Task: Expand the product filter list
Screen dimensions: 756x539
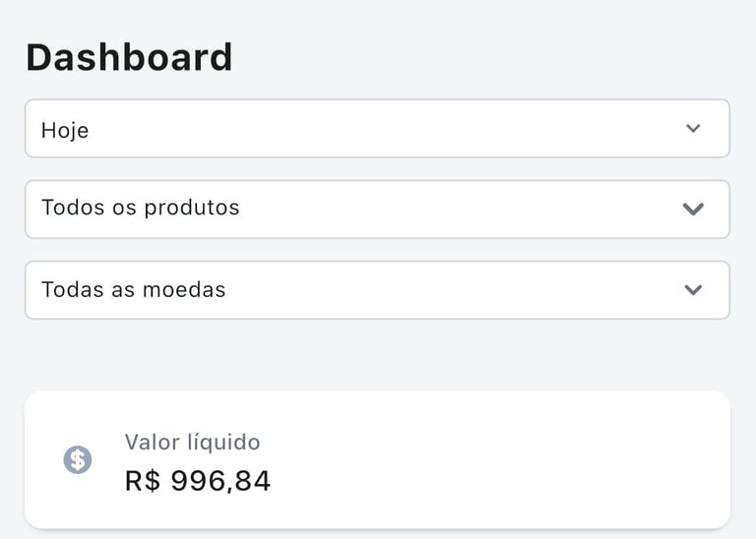Action: coord(377,210)
